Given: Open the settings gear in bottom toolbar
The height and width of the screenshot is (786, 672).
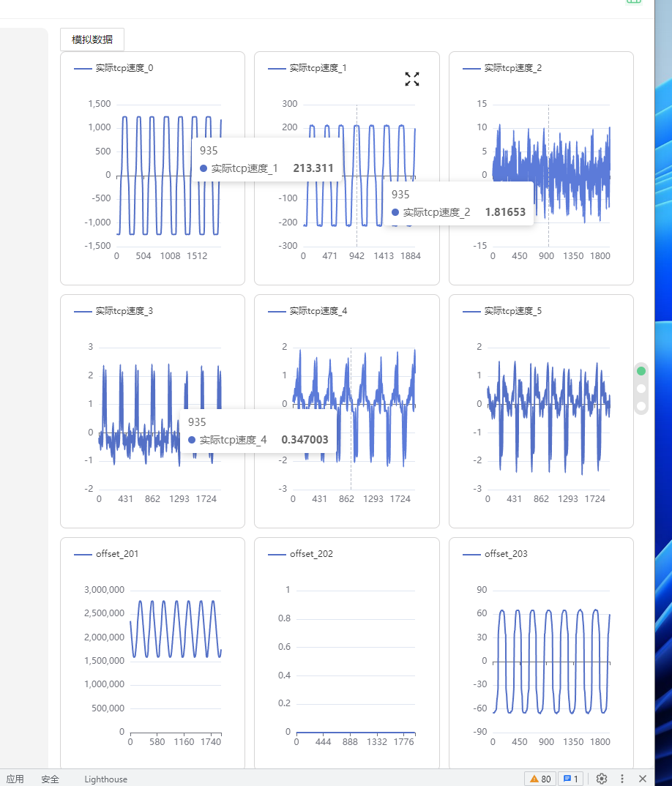Looking at the screenshot, I should tap(602, 779).
